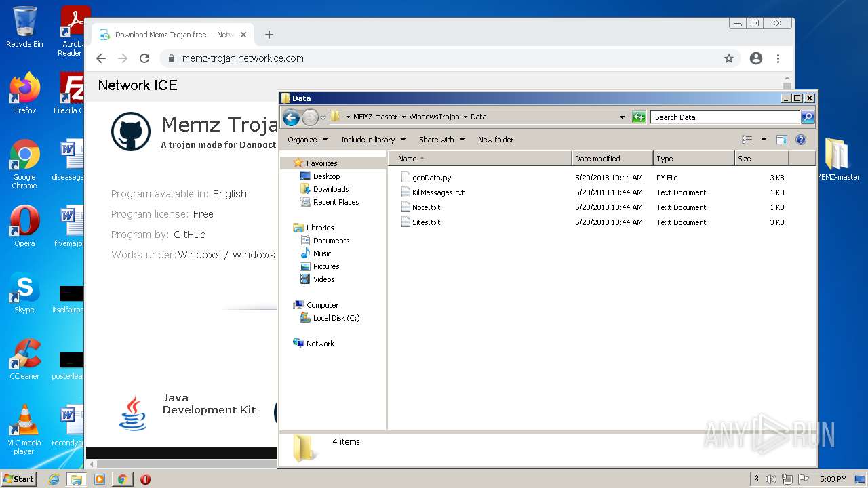Toggle the preview pane icon
Viewport: 868px width, 488px height.
(782, 140)
